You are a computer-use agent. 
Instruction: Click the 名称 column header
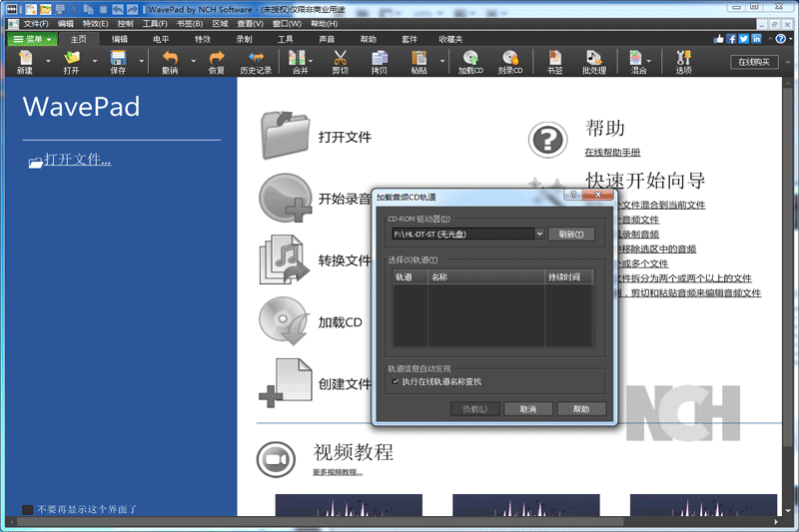pyautogui.click(x=486, y=276)
